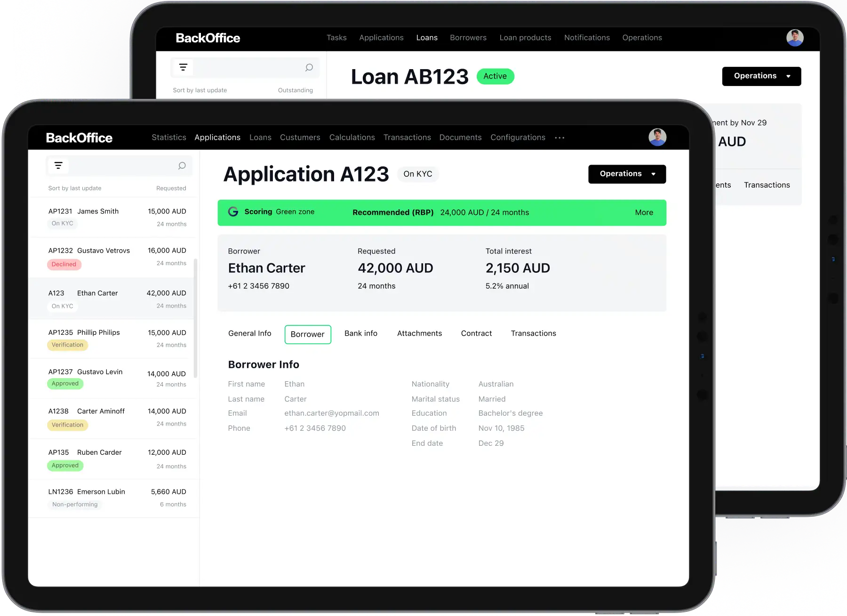Switch to the Bank info tab
Viewport: 847px width, 616px height.
pyautogui.click(x=360, y=333)
